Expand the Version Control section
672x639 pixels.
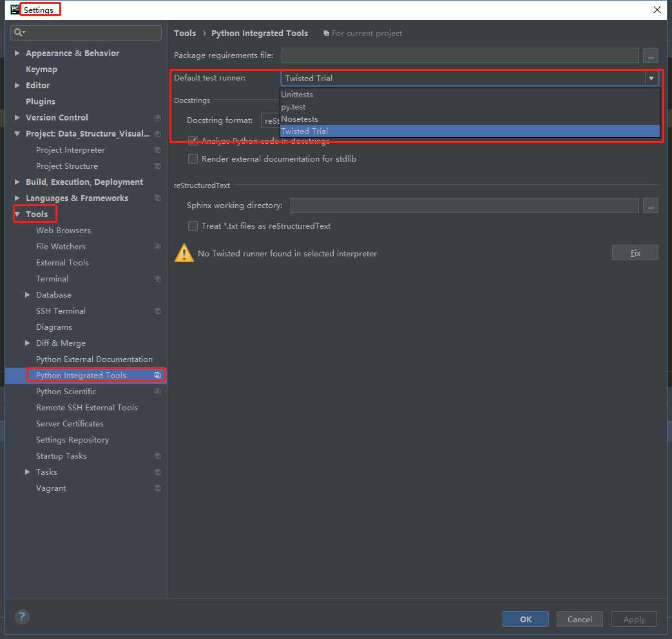pyautogui.click(x=17, y=117)
